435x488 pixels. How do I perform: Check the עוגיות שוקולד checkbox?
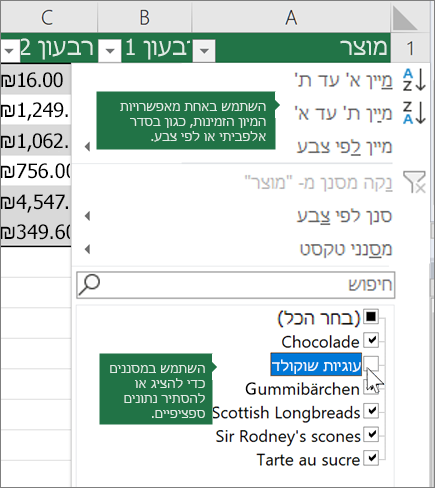tap(371, 363)
